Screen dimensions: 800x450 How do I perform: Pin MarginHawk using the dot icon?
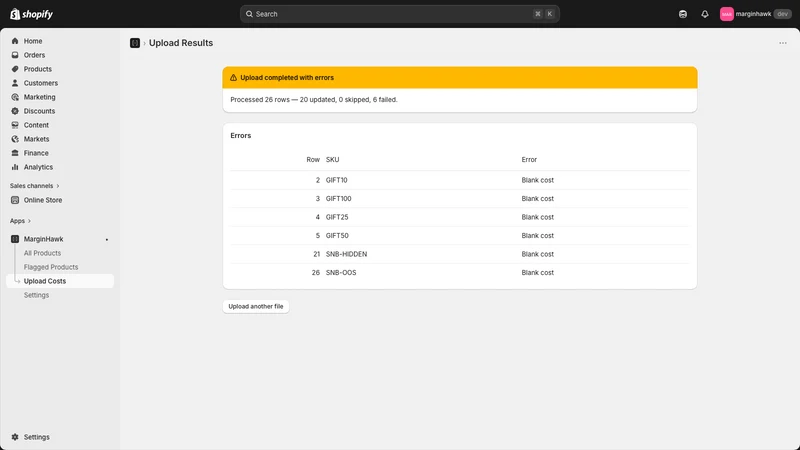(x=107, y=239)
